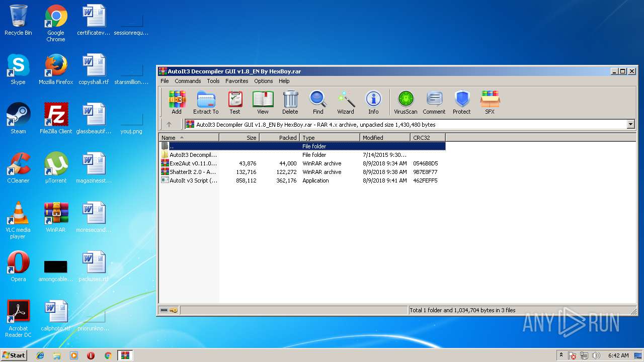The image size is (644, 362).
Task: Select packuses.rtf file on desktop
Action: coord(94,266)
